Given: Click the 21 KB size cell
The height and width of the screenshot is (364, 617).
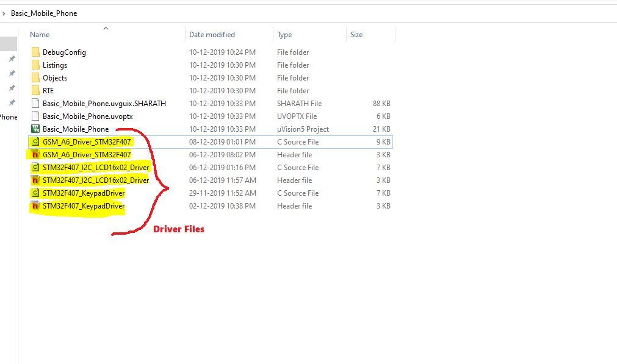Looking at the screenshot, I should point(381,129).
